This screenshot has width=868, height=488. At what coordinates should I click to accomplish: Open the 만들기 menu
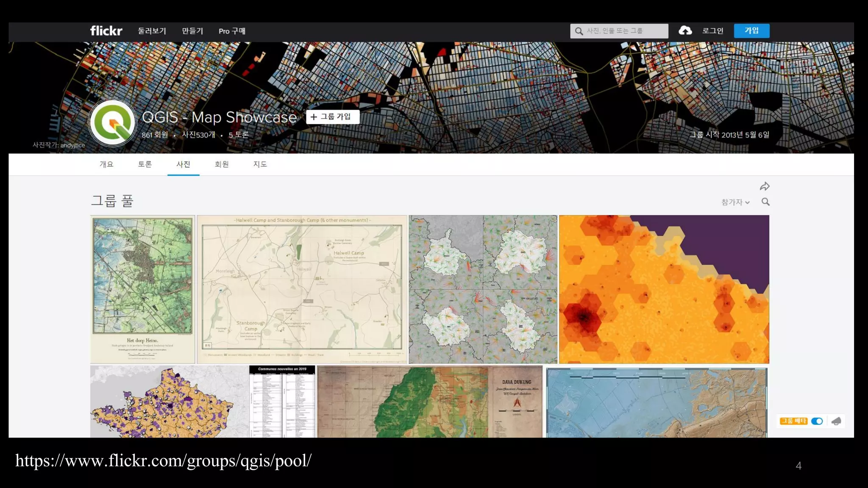pos(192,31)
